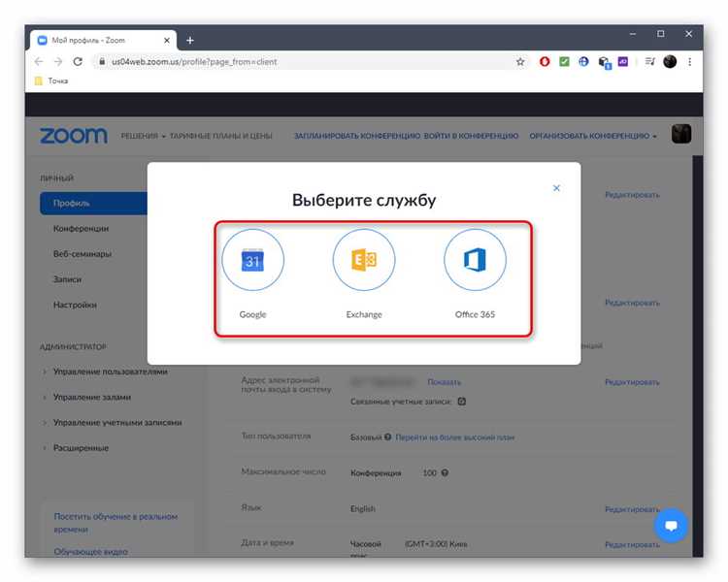Open the Chrome profile avatar
728x582 pixels.
(x=670, y=61)
